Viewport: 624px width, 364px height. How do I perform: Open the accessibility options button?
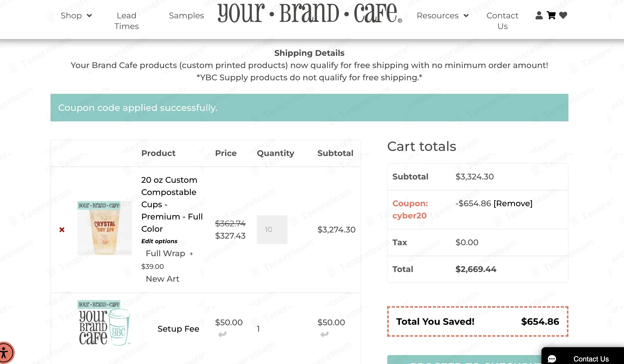tap(5, 353)
